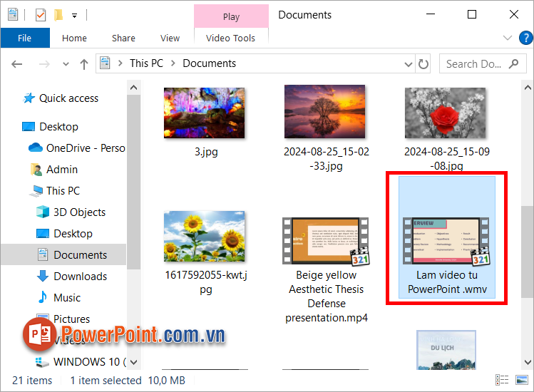Open 3D Objects folder in tree
The width and height of the screenshot is (534, 392).
(x=80, y=212)
